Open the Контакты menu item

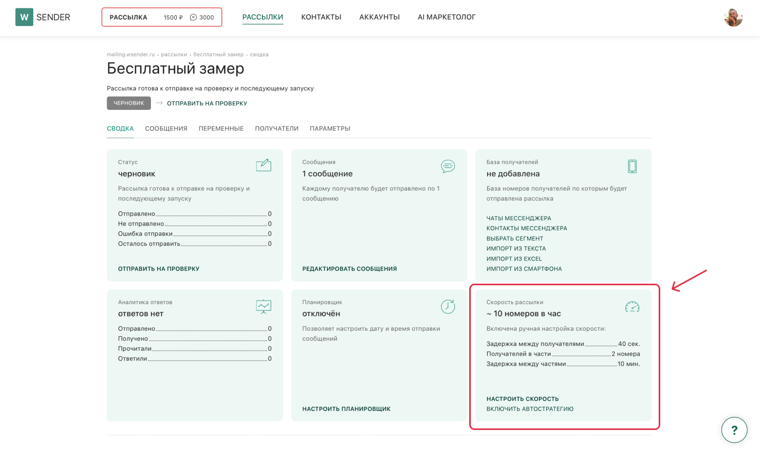coord(321,17)
